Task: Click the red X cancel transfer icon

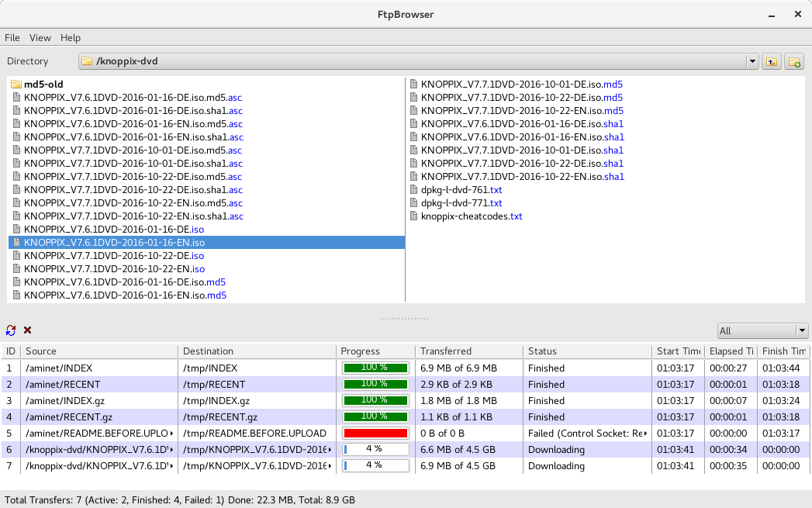Action: pos(28,330)
